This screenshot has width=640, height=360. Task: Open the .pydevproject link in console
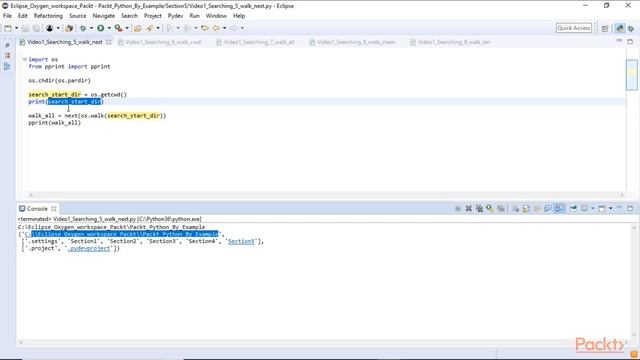pos(89,248)
